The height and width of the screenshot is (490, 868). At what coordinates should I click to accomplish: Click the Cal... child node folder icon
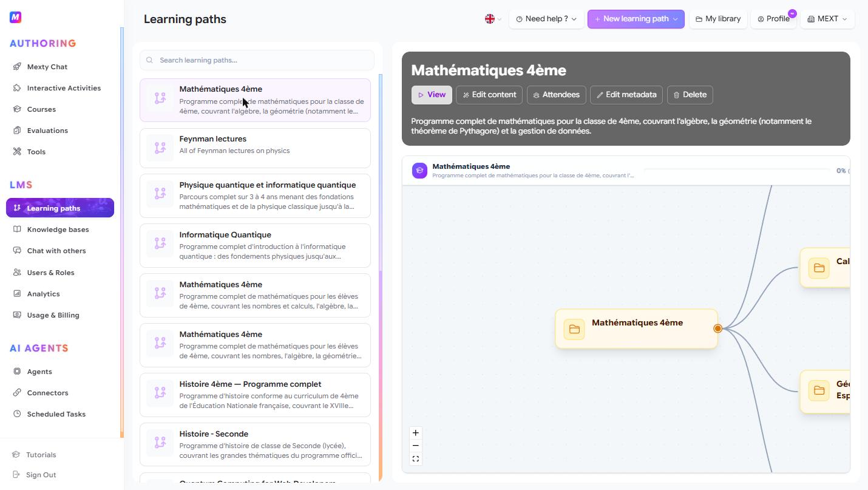[x=819, y=268]
